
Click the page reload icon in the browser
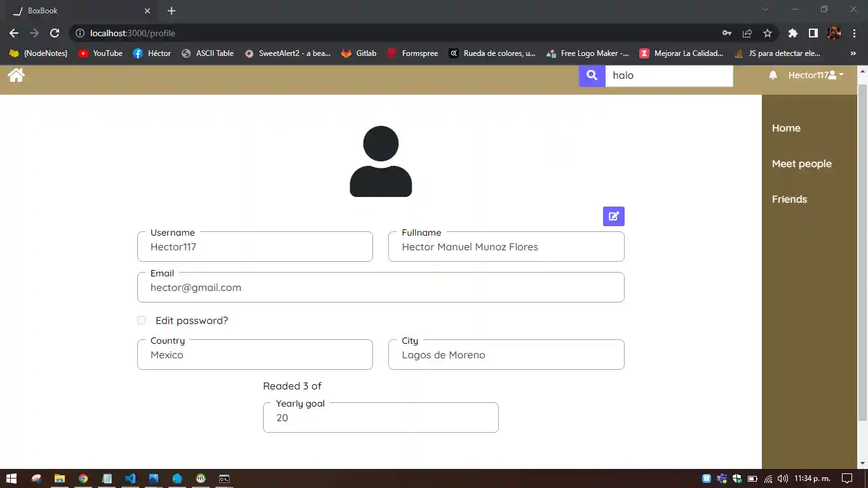click(x=55, y=33)
